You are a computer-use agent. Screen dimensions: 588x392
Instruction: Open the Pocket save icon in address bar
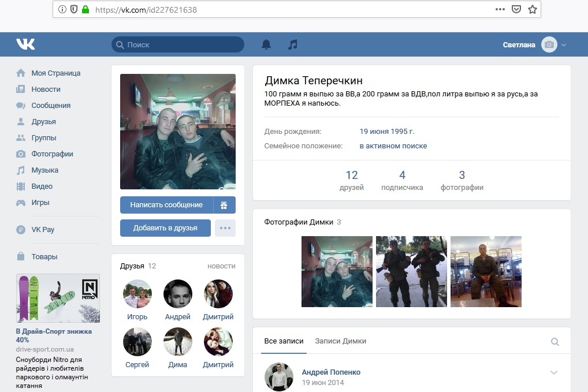point(516,9)
